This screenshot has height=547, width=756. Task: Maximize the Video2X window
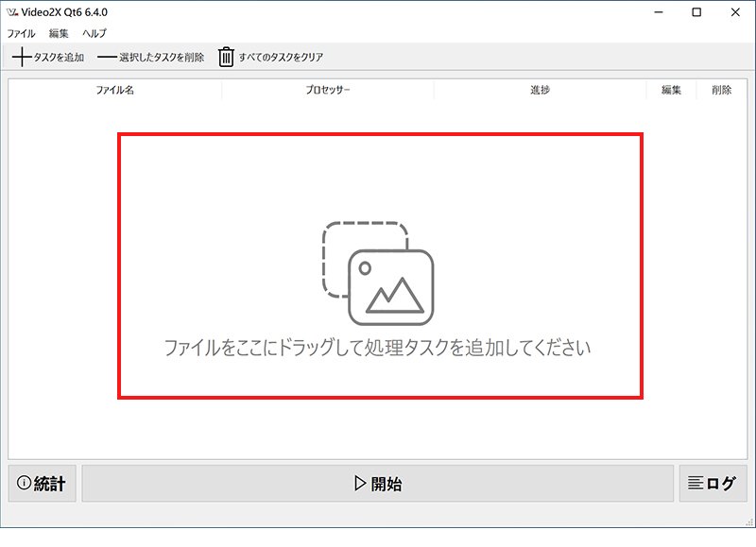click(696, 12)
